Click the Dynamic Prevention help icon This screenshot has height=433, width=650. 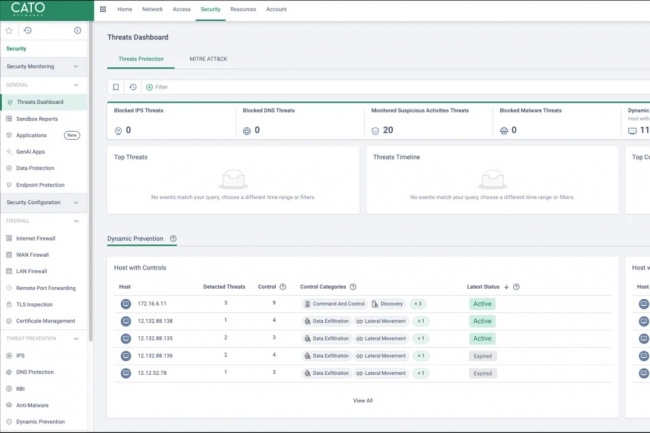(x=174, y=239)
